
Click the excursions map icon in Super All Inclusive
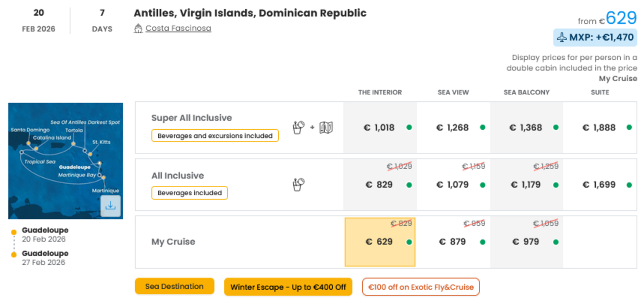(x=326, y=127)
